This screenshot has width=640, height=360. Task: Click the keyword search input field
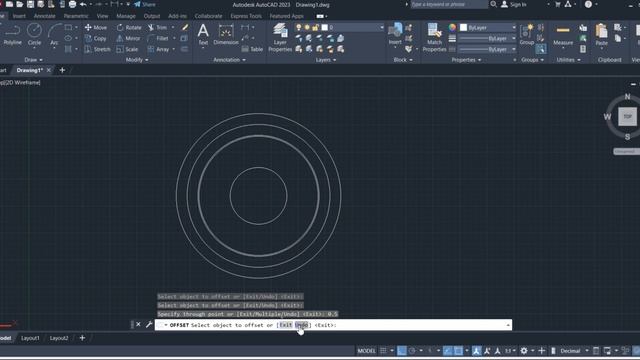[x=449, y=4]
